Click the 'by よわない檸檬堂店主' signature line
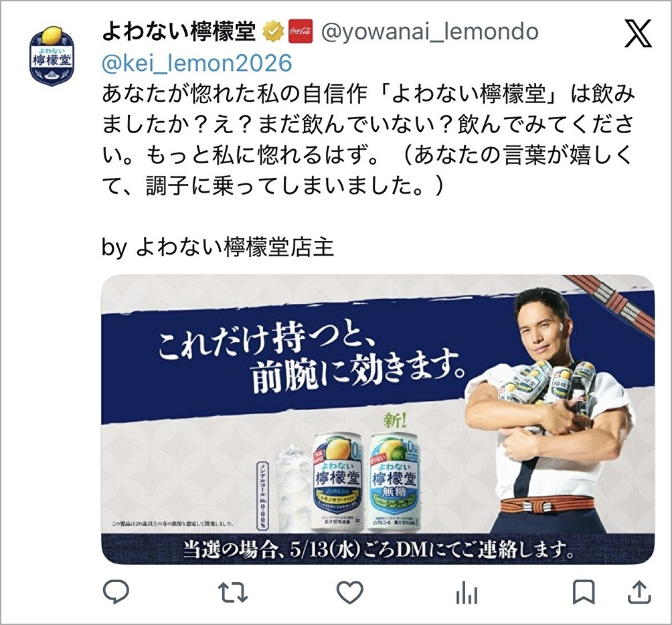The image size is (672, 625). click(218, 247)
